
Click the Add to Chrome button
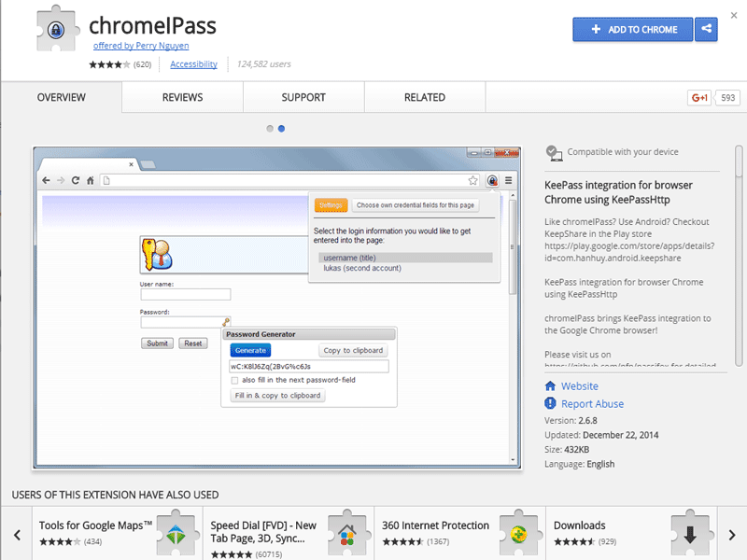click(633, 29)
